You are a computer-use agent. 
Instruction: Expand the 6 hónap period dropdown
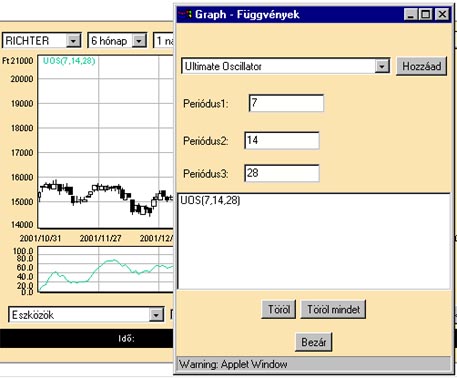pos(139,41)
